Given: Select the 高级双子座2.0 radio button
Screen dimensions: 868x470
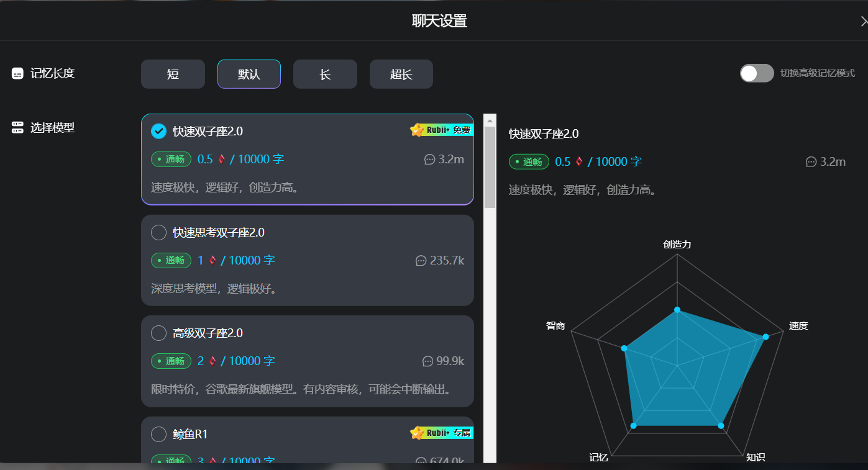Looking at the screenshot, I should pyautogui.click(x=158, y=333).
